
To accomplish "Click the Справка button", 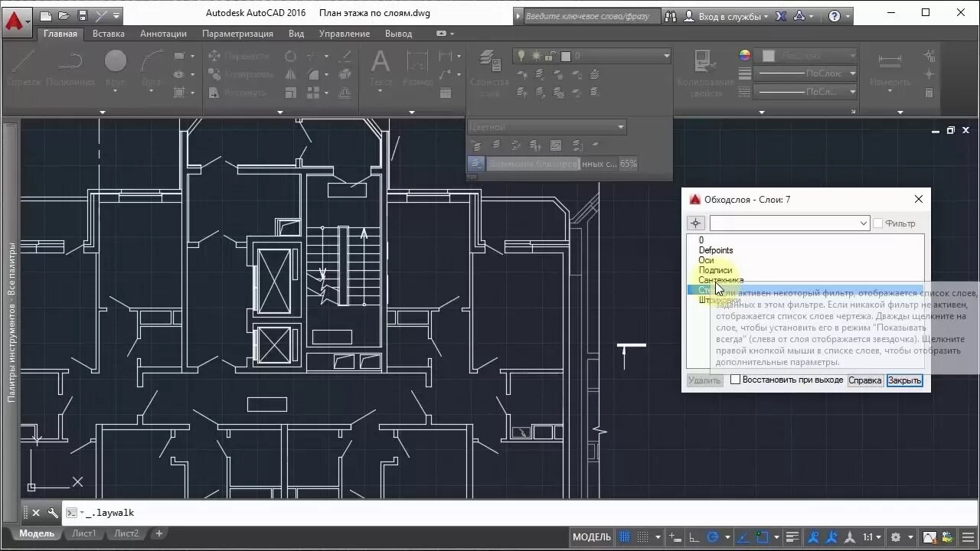I will pyautogui.click(x=865, y=380).
